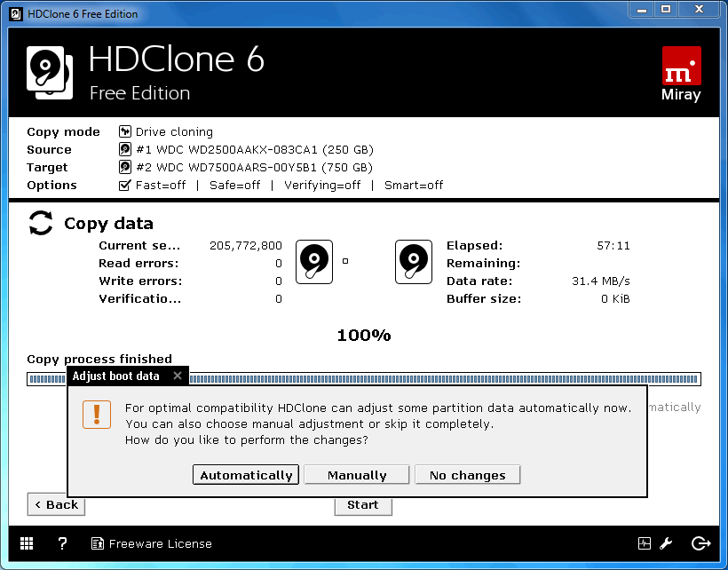The height and width of the screenshot is (570, 728).
Task: Click the Safe=off option text
Action: (235, 186)
